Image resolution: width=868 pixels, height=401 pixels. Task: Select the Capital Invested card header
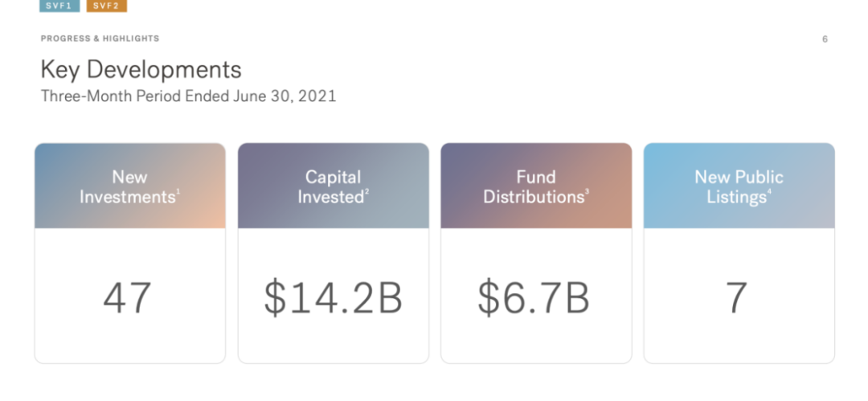pyautogui.click(x=333, y=186)
